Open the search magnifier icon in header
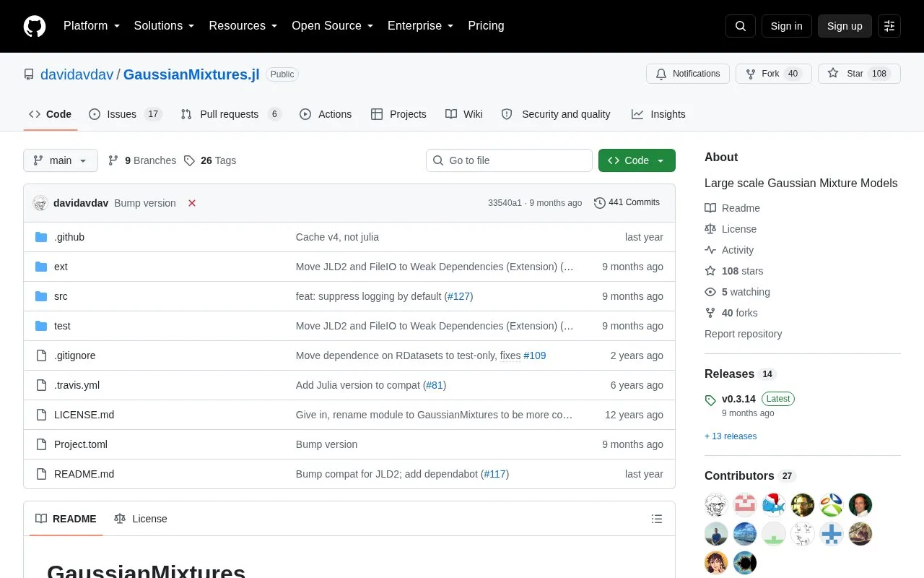This screenshot has width=924, height=578. pyautogui.click(x=741, y=26)
